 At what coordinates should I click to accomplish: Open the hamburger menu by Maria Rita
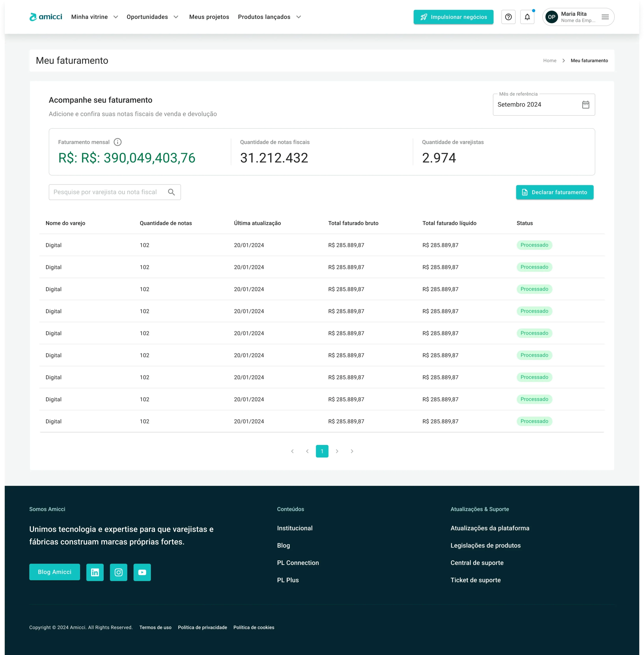[605, 17]
